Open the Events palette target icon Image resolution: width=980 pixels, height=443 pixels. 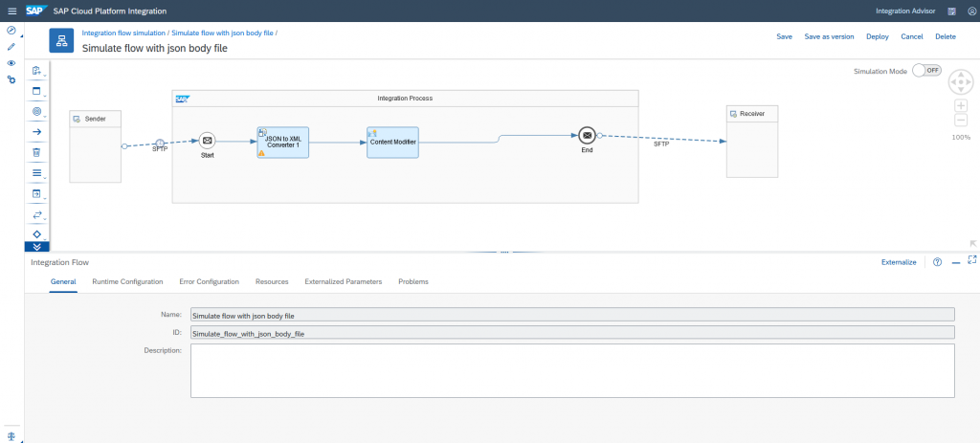(37, 111)
